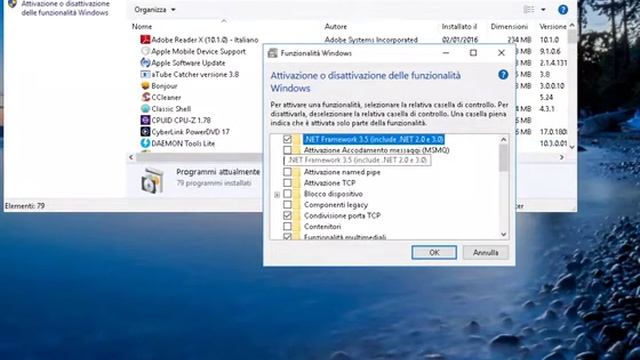The width and height of the screenshot is (640, 360).
Task: Click programs list horizontal scroll left arrow
Action: click(131, 157)
